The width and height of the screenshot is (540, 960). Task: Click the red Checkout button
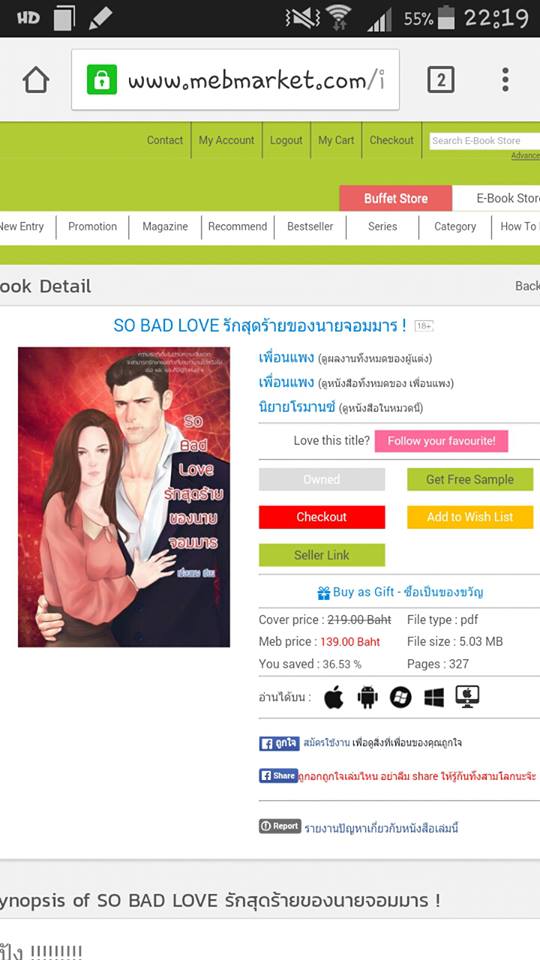point(322,517)
